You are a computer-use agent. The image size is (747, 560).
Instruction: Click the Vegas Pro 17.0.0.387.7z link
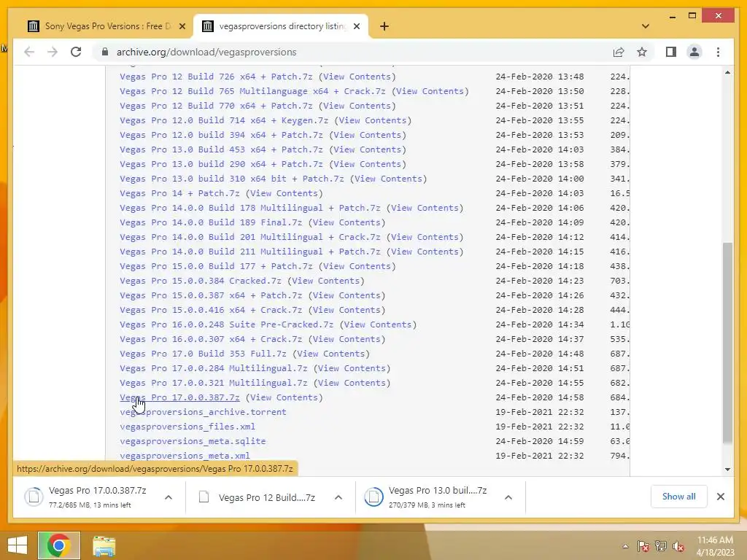click(x=179, y=397)
